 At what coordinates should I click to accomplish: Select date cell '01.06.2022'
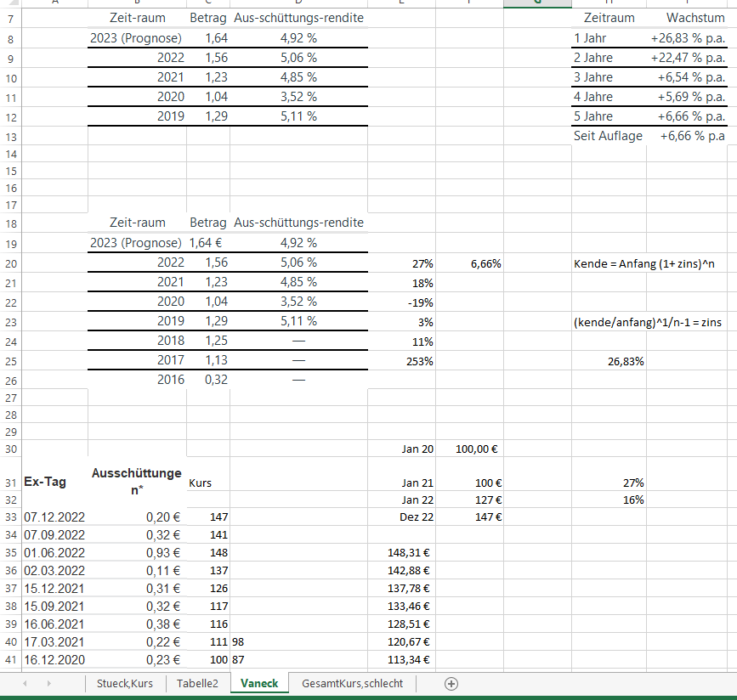pos(54,552)
